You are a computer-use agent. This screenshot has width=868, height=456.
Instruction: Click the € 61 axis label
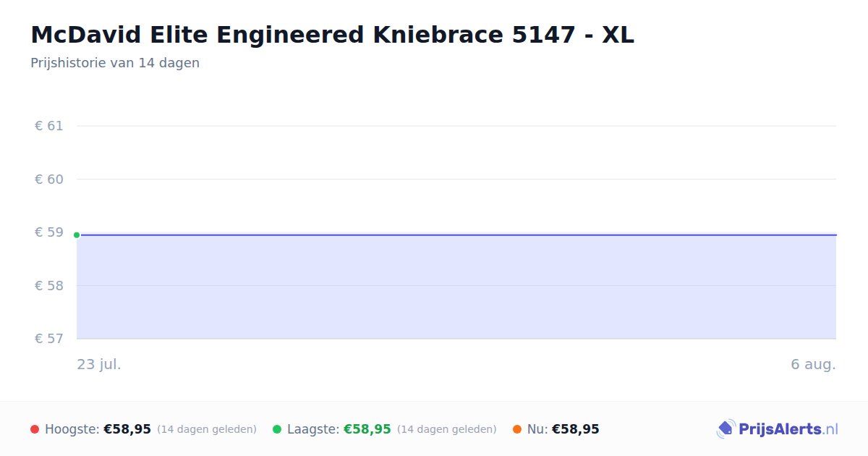49,126
